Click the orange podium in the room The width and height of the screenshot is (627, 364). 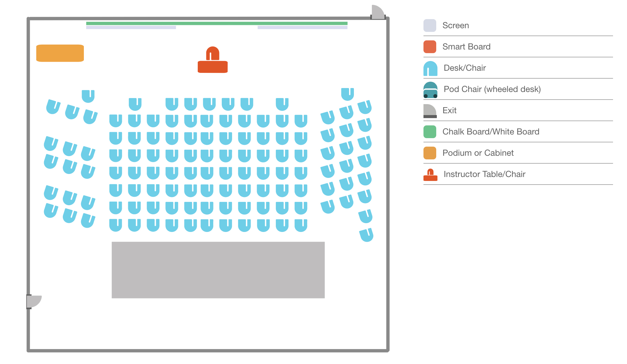point(60,53)
